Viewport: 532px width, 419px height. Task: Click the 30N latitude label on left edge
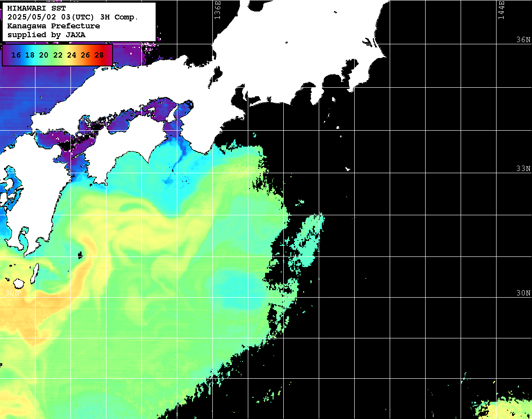coord(12,293)
